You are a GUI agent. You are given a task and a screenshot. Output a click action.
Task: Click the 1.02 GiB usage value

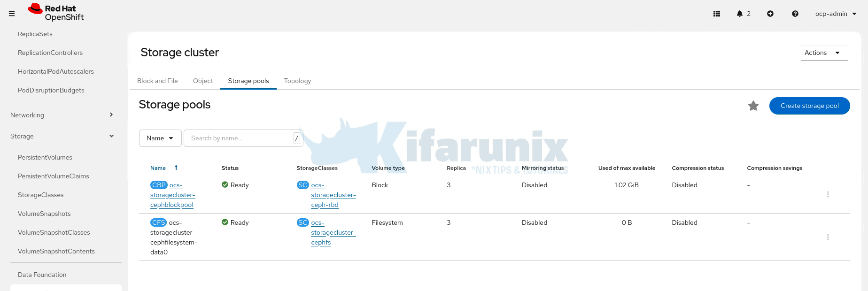[x=627, y=185]
